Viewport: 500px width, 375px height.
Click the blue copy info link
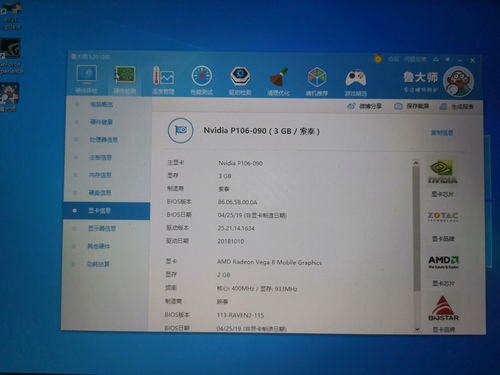(442, 133)
